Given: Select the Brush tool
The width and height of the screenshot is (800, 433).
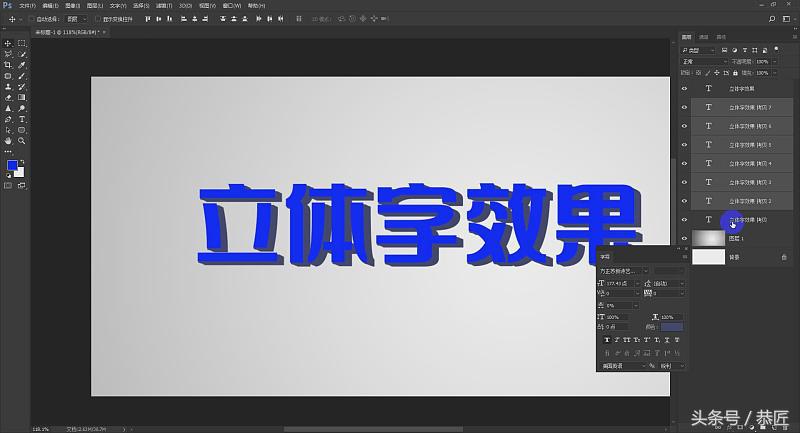Looking at the screenshot, I should click(22, 76).
